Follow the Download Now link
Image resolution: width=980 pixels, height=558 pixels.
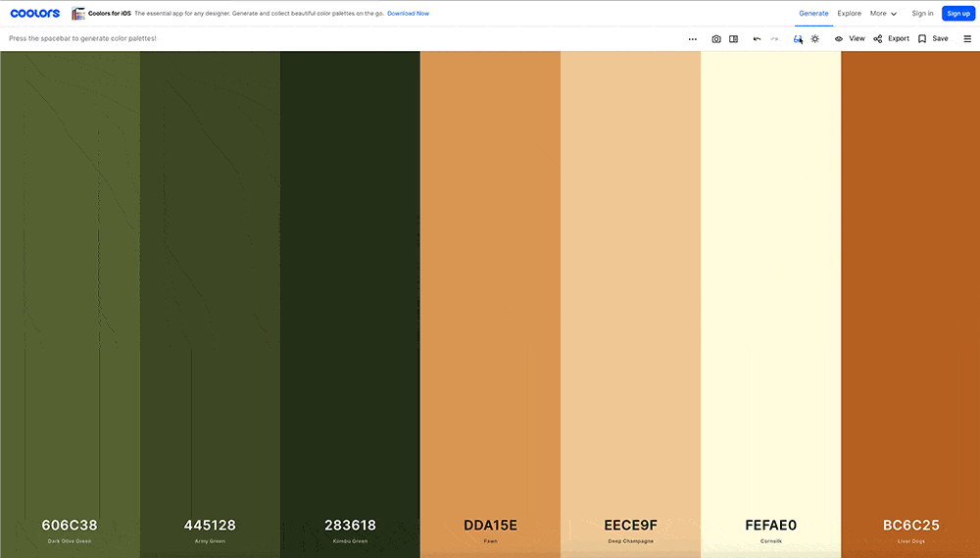[x=408, y=13]
